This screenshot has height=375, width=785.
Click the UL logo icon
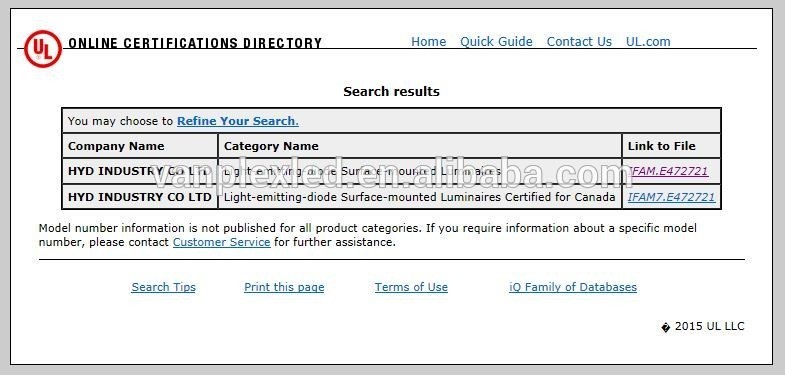click(x=43, y=49)
